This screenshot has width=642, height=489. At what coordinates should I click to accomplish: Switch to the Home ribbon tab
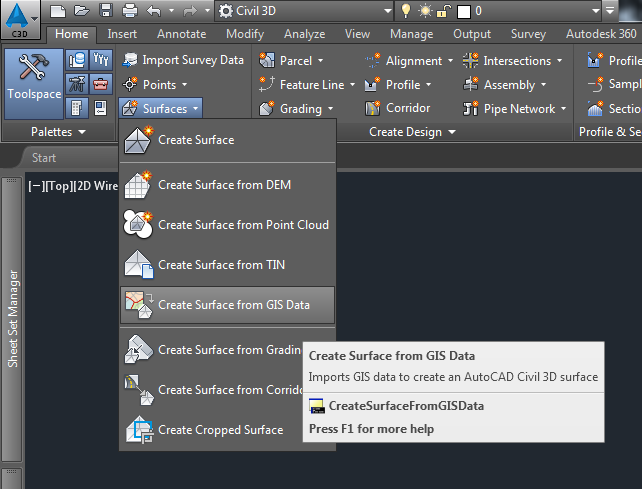[x=72, y=34]
